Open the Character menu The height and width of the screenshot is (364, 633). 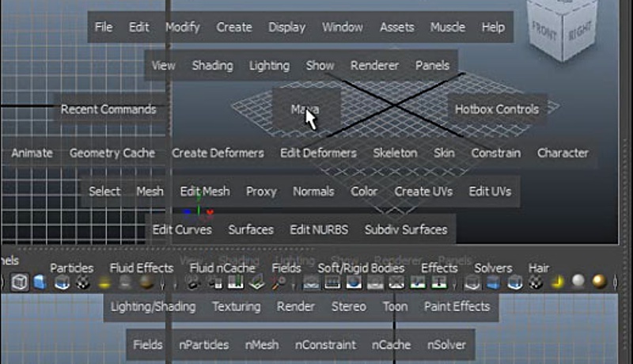tap(563, 153)
